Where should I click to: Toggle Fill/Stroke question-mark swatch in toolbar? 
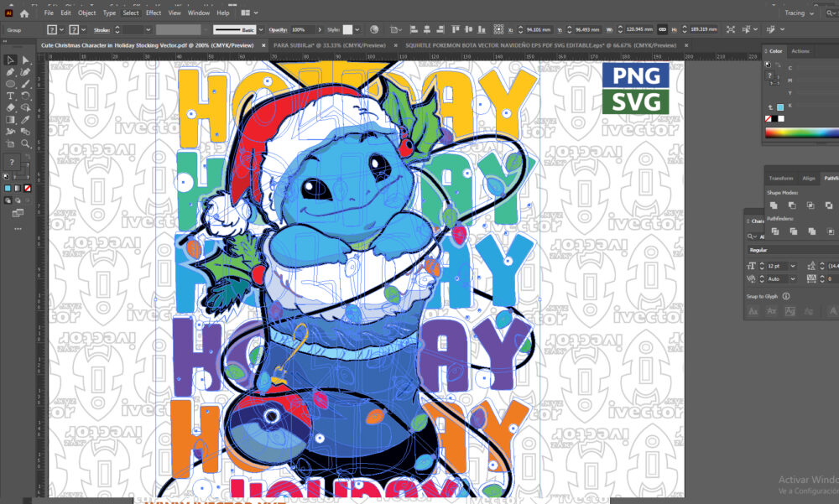(x=12, y=162)
